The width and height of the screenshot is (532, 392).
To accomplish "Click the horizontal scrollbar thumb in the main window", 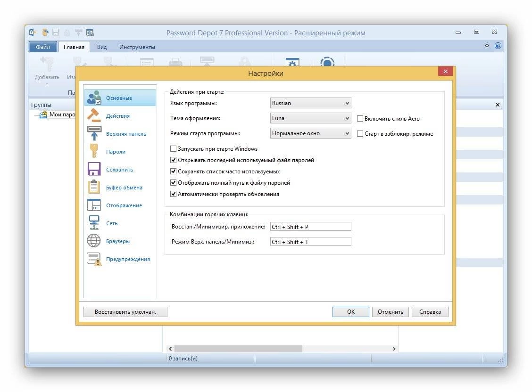I will coord(238,349).
